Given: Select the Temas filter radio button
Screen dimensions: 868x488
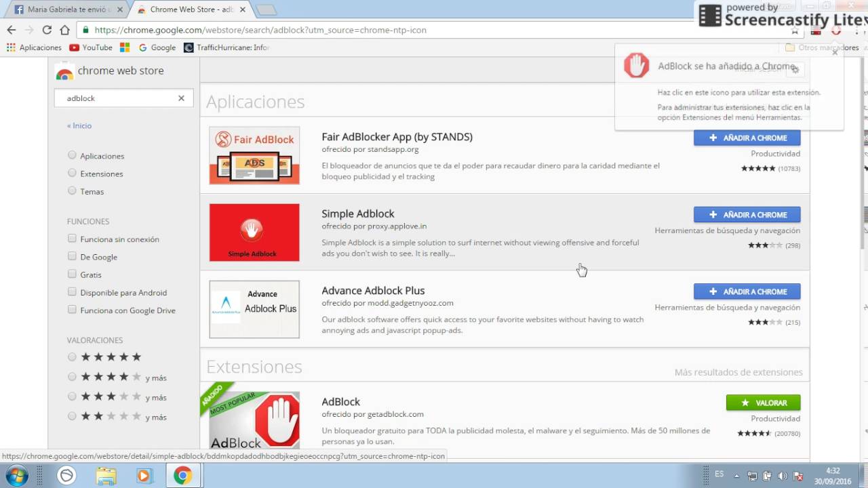Looking at the screenshot, I should tap(72, 190).
